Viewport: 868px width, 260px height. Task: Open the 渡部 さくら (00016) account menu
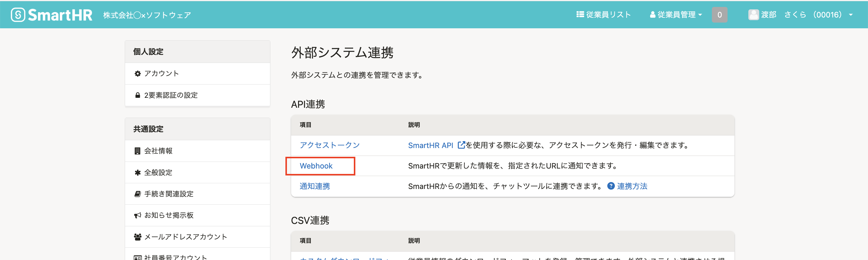[800, 15]
